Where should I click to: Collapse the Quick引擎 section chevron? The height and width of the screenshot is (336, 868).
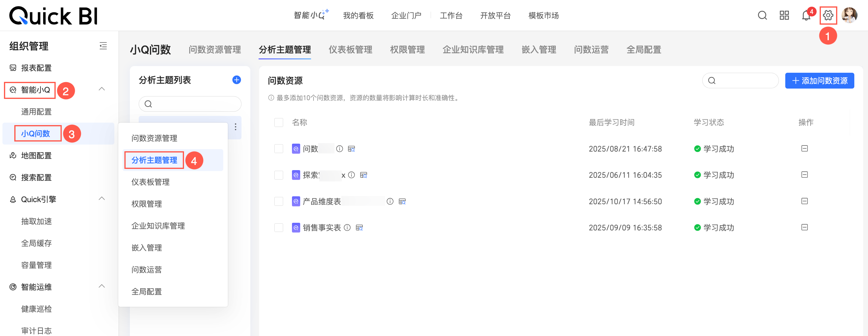[101, 199]
